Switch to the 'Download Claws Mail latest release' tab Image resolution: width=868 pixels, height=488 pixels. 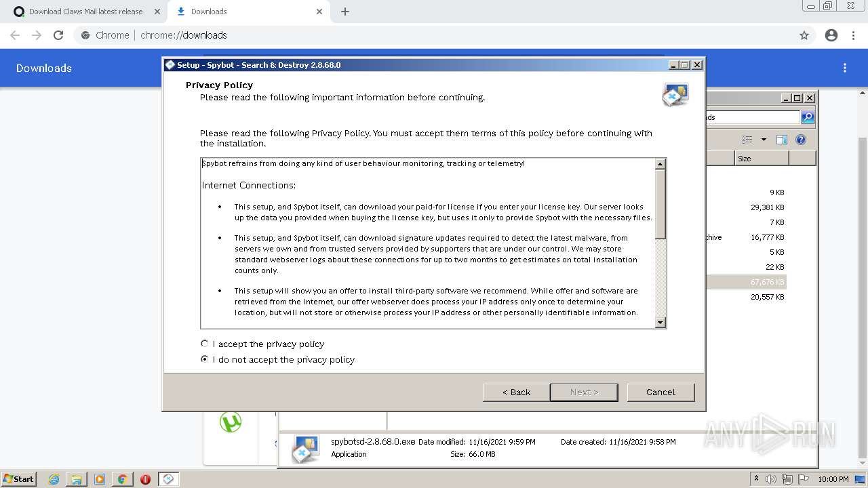(x=85, y=12)
